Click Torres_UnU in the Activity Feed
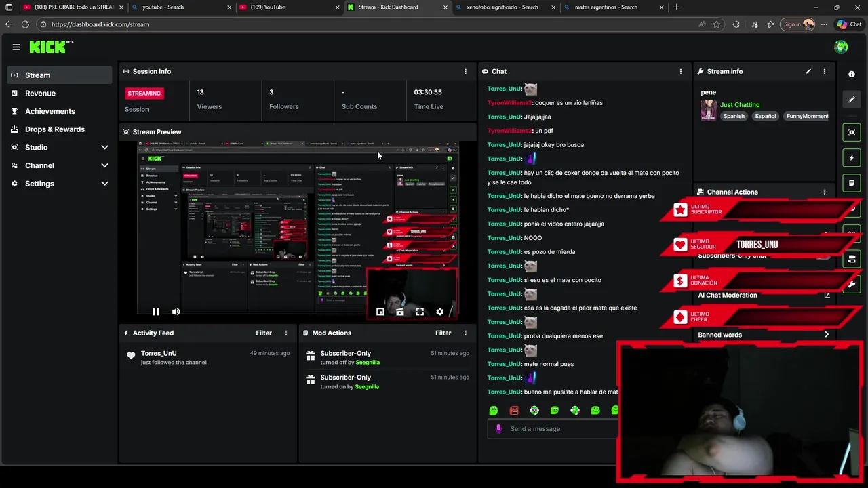Image resolution: width=868 pixels, height=488 pixels. click(x=159, y=354)
